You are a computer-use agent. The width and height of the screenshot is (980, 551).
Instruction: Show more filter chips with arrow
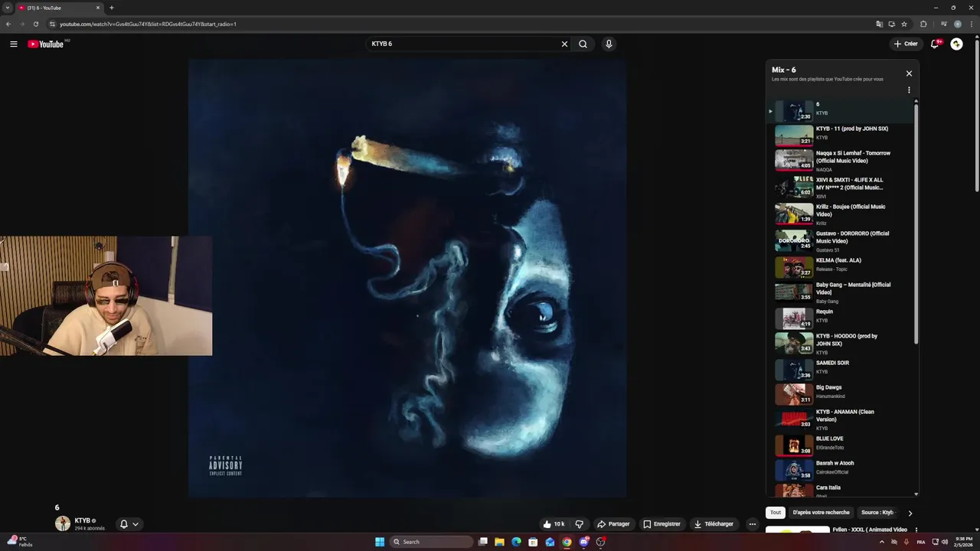click(910, 513)
